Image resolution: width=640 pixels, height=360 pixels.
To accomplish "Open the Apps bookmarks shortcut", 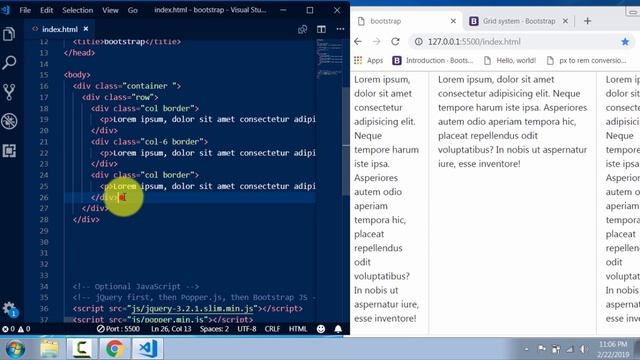I will (x=369, y=60).
